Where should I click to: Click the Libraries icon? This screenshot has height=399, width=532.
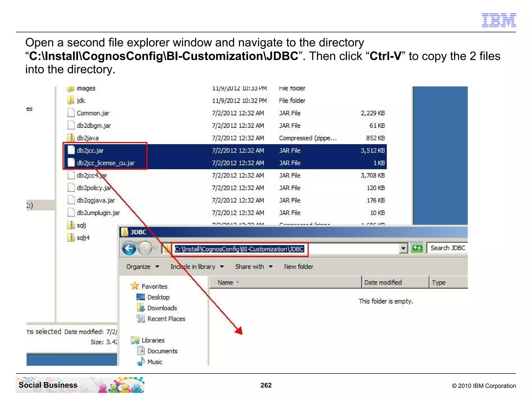tap(135, 340)
